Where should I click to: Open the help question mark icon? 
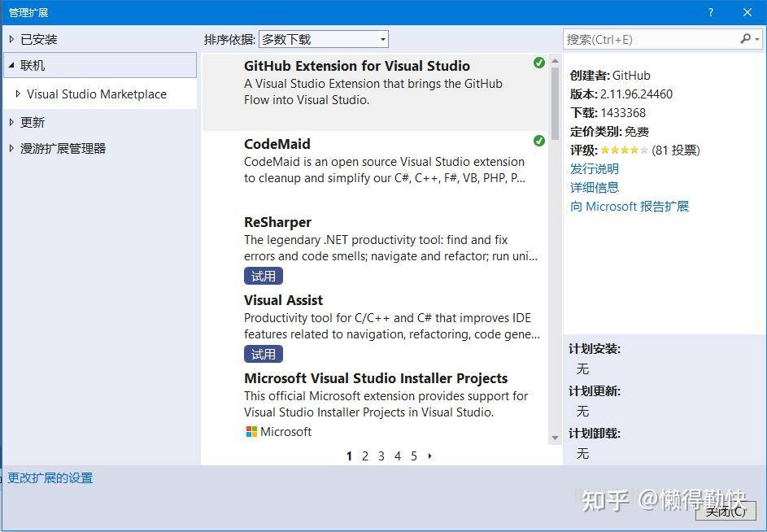click(x=711, y=13)
